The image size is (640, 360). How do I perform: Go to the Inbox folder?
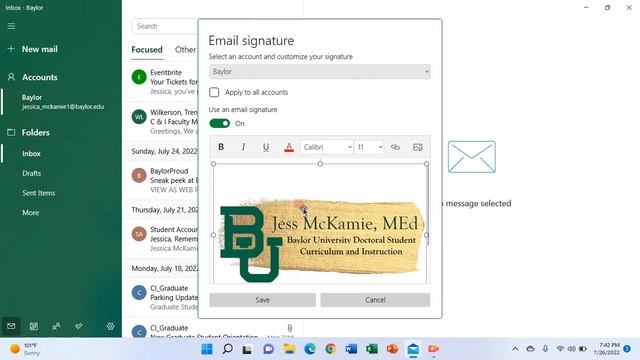tap(31, 153)
